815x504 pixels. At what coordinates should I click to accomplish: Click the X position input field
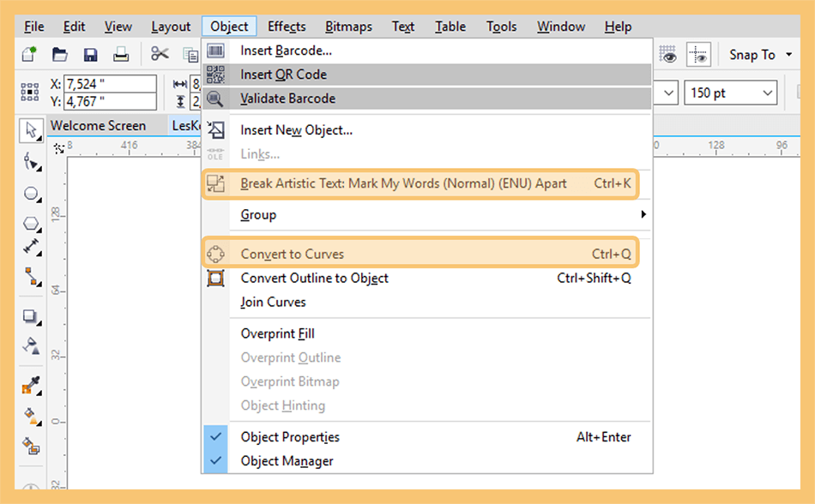110,83
